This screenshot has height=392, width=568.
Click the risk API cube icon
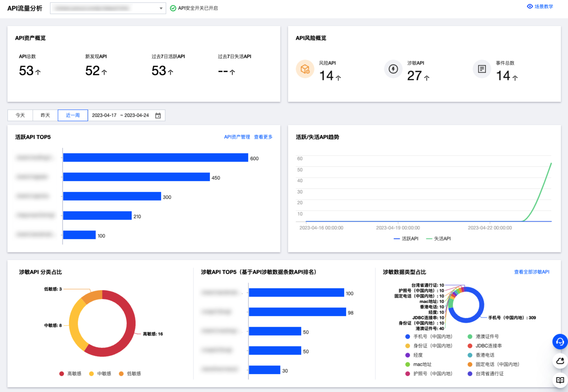305,69
